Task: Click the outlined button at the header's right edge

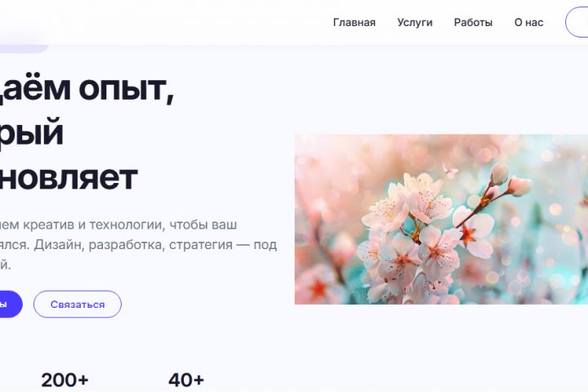Action: click(x=577, y=23)
